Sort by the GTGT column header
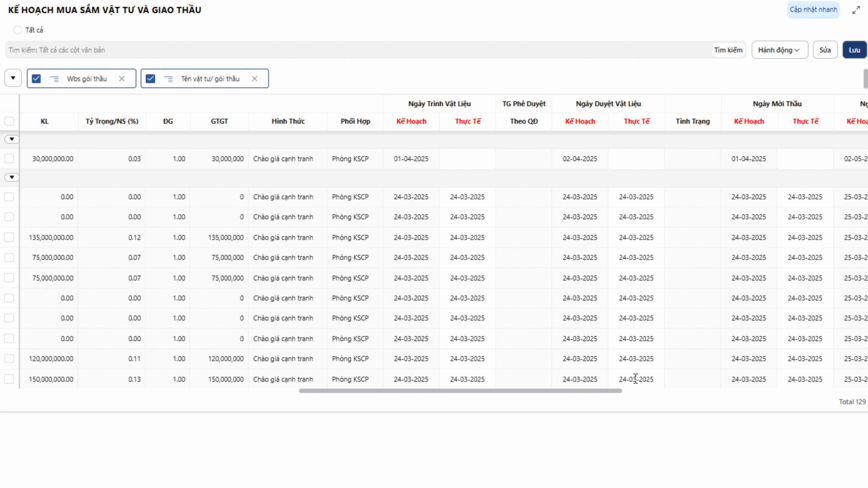 tap(219, 121)
